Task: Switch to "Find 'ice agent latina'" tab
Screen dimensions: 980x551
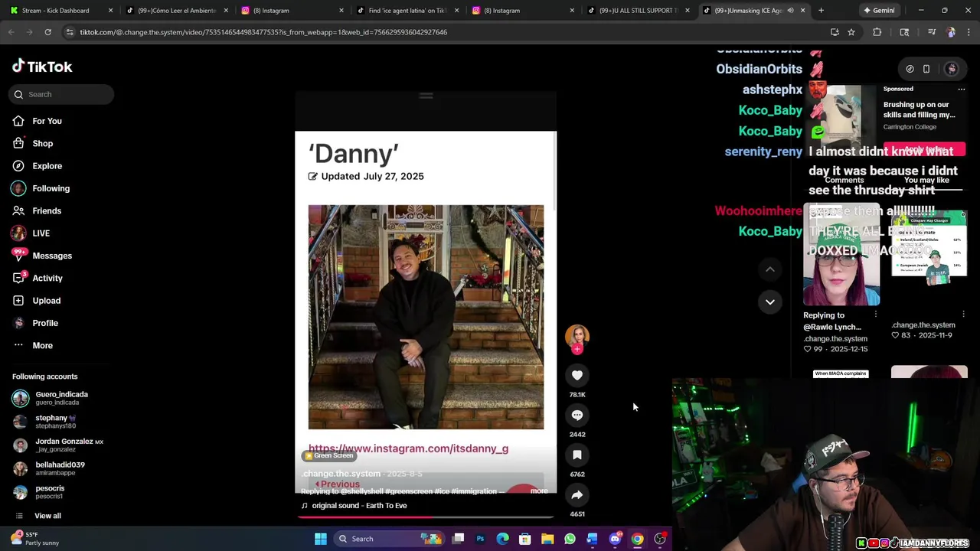Action: [407, 11]
